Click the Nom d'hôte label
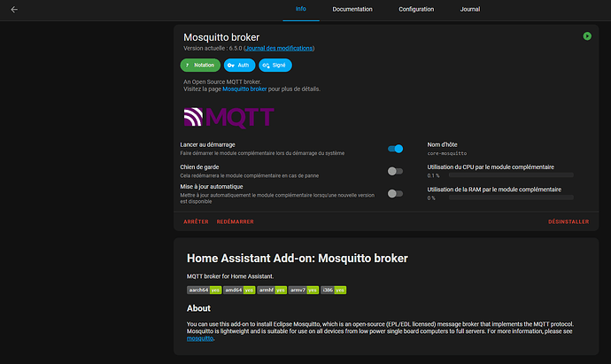 [x=442, y=144]
